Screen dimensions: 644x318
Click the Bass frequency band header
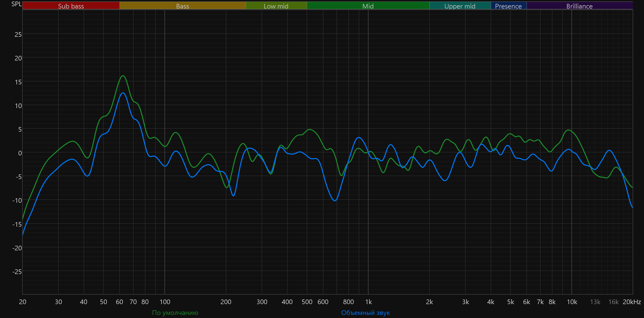[x=182, y=6]
